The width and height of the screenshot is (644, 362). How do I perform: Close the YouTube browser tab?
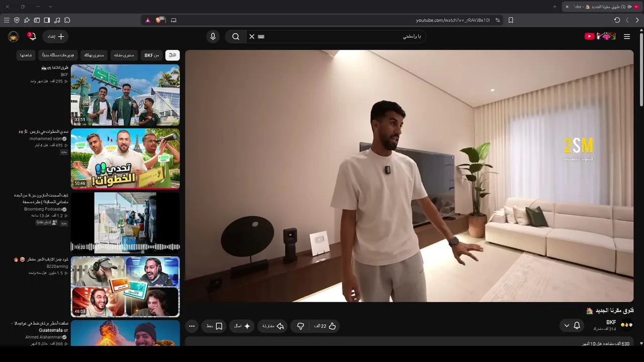(567, 7)
